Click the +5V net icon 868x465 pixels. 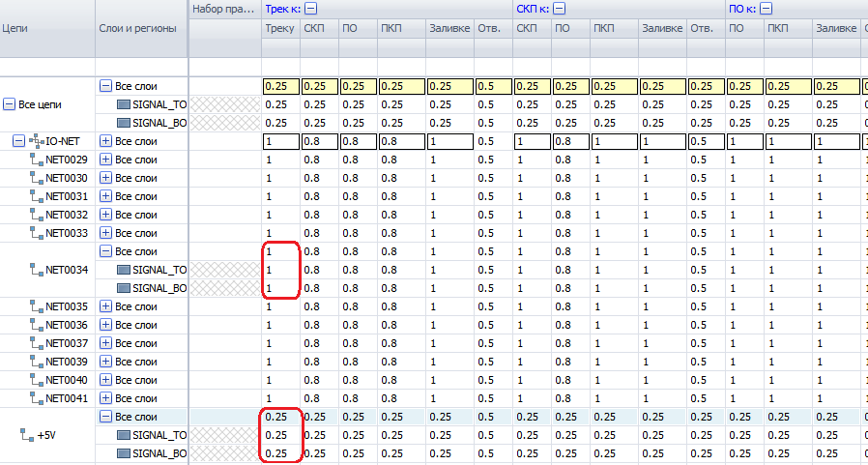pyautogui.click(x=26, y=435)
